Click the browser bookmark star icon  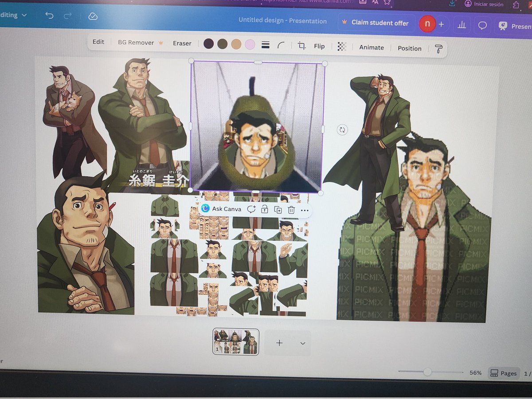(387, 2)
